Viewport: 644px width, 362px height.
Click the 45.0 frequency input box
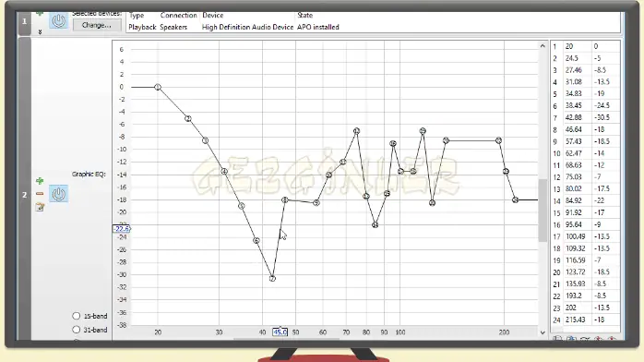(280, 332)
